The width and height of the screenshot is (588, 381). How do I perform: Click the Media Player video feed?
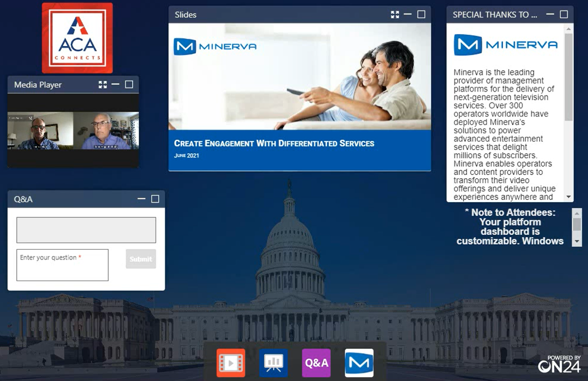point(73,131)
